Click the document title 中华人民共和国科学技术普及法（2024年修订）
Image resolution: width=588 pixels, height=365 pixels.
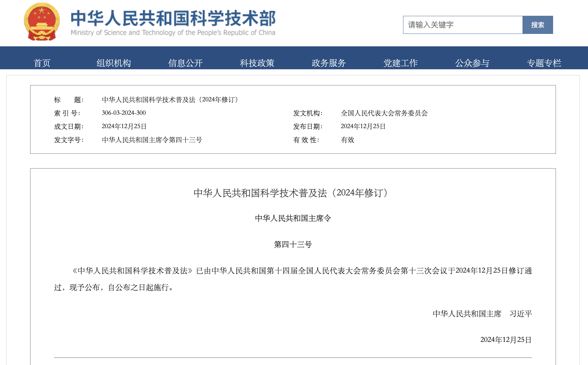click(x=170, y=99)
